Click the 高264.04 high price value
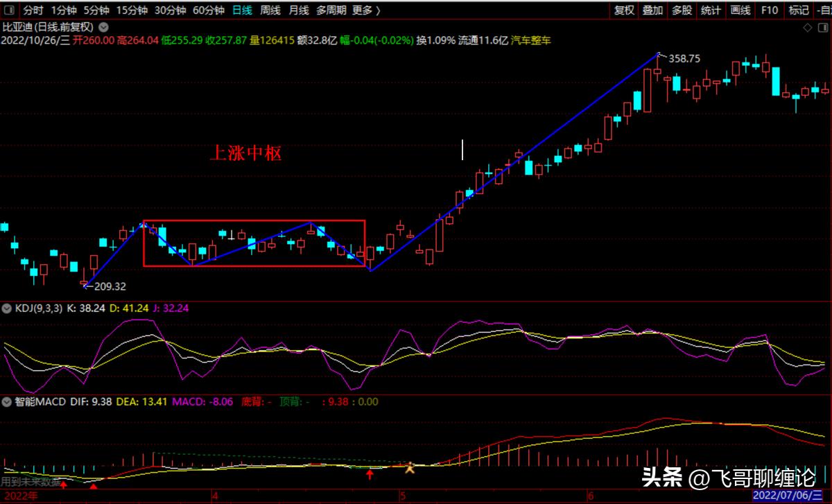The height and width of the screenshot is (504, 832). click(138, 41)
